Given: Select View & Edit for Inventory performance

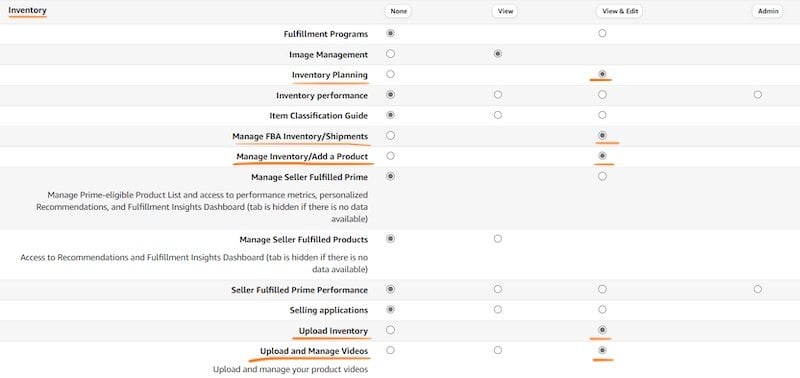Looking at the screenshot, I should pos(602,94).
